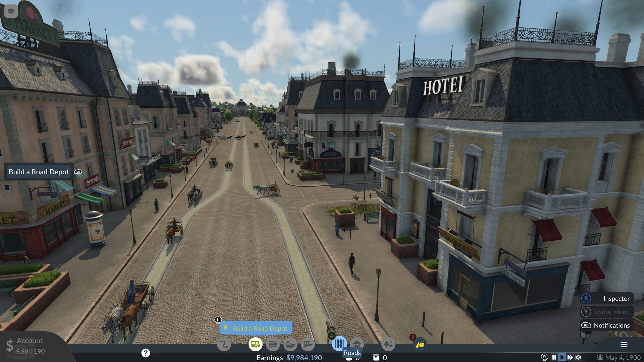Select the road vehicles bus icon

(256, 344)
